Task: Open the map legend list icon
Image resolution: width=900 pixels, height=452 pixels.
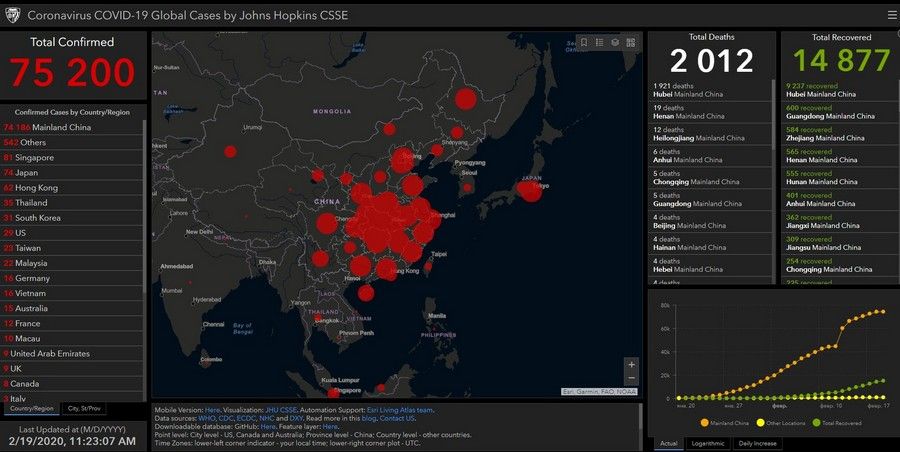Action: tap(599, 42)
